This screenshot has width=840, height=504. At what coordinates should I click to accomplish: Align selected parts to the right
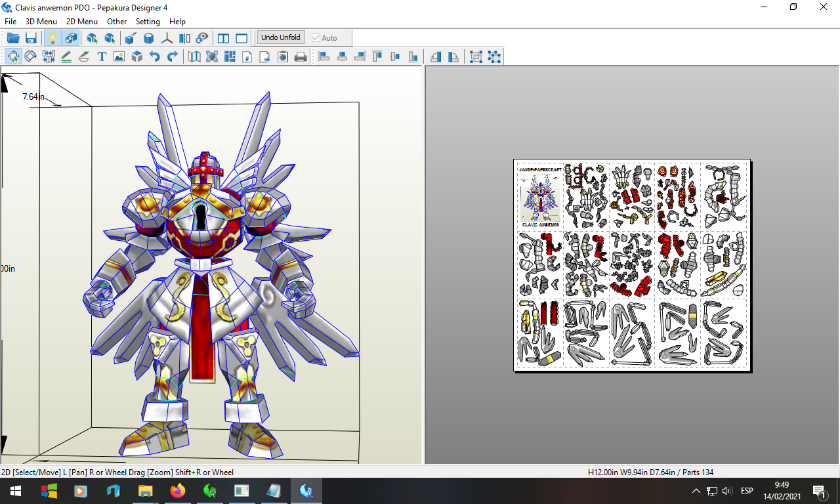coord(360,56)
